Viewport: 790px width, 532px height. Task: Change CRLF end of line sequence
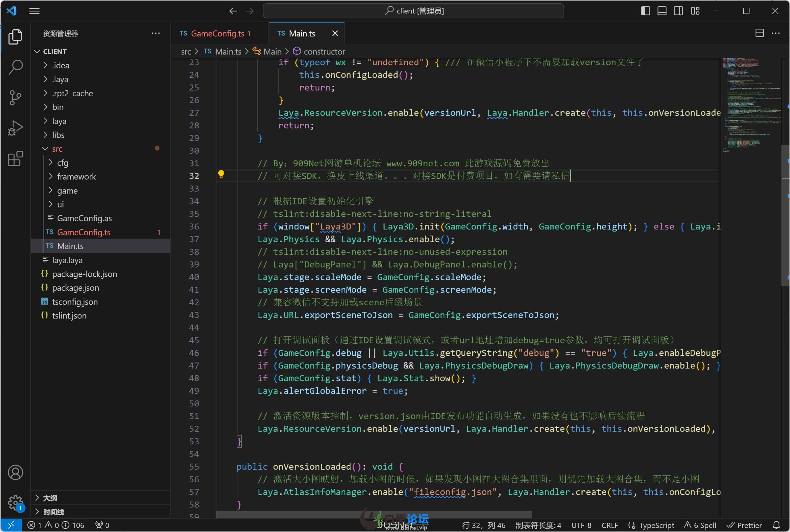[610, 525]
